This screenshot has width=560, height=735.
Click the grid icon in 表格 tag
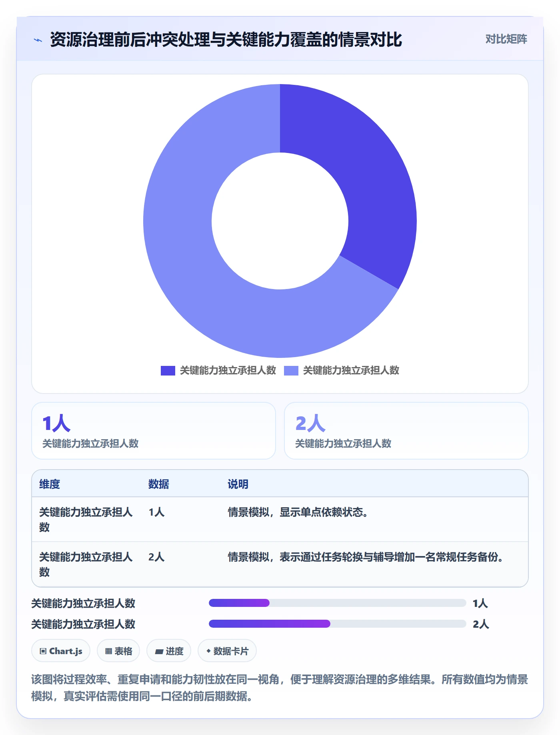[x=108, y=651]
